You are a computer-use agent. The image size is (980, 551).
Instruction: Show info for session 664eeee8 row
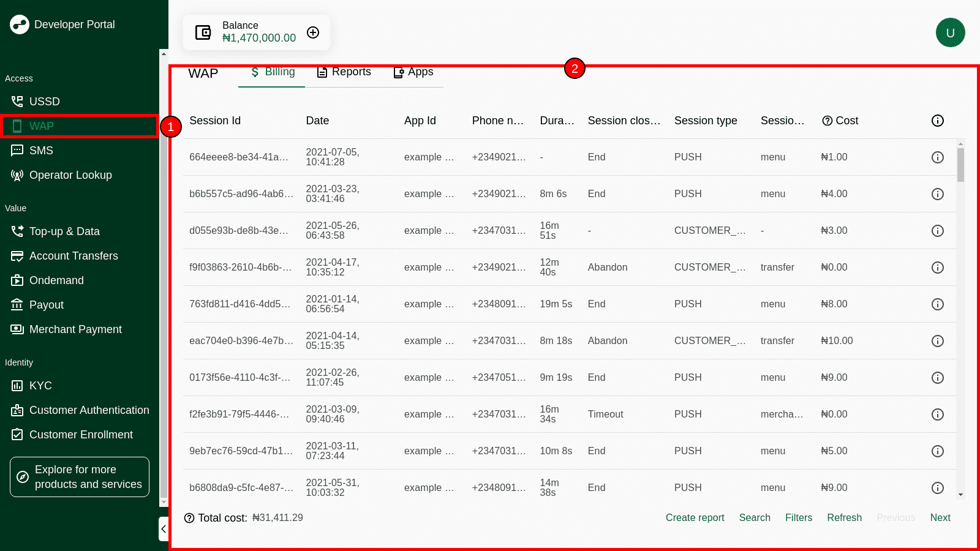pos(937,157)
